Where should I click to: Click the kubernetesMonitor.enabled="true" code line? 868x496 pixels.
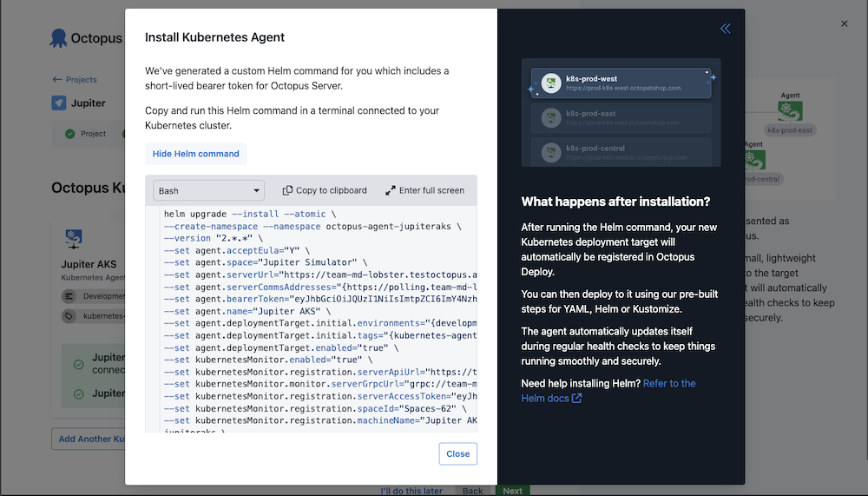tap(268, 360)
